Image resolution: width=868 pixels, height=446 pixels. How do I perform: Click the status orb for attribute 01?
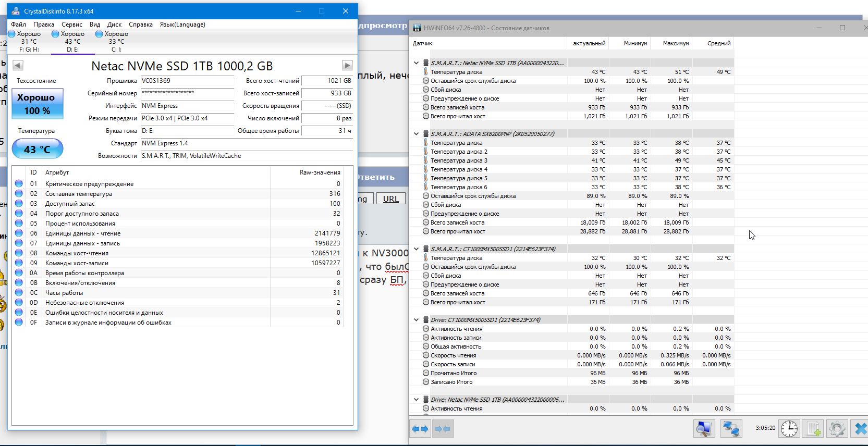pyautogui.click(x=19, y=184)
